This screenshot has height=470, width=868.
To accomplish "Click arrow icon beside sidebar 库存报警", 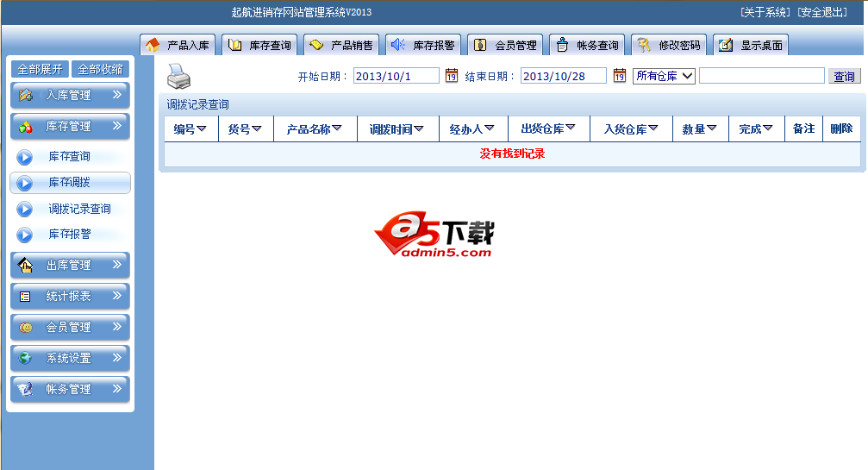I will [24, 235].
